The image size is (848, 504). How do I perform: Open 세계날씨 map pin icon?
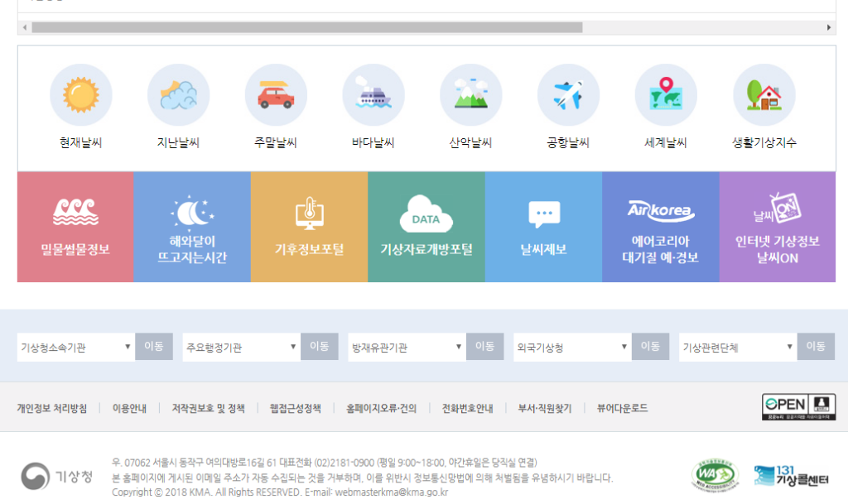pos(666,95)
